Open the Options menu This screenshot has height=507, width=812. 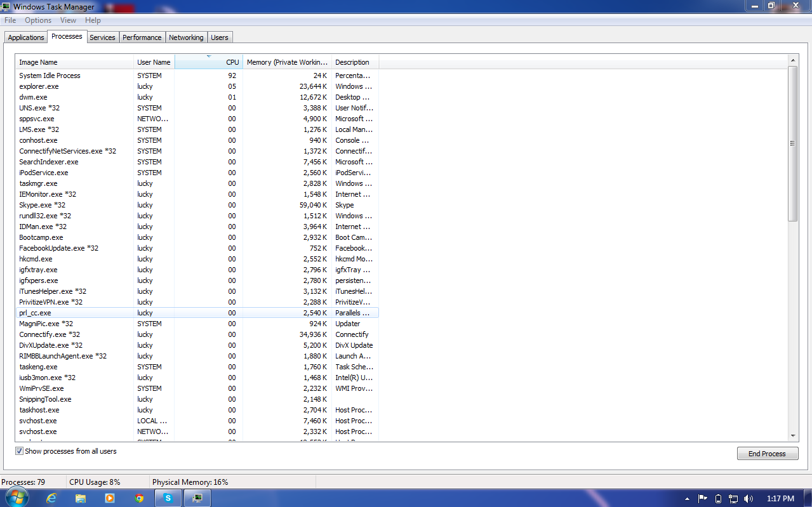tap(38, 20)
